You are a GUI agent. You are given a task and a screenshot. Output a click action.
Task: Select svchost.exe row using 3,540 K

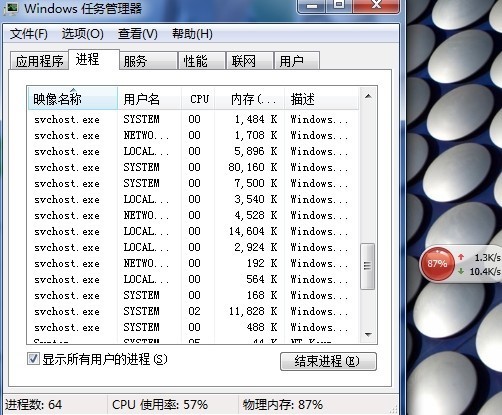coord(193,199)
